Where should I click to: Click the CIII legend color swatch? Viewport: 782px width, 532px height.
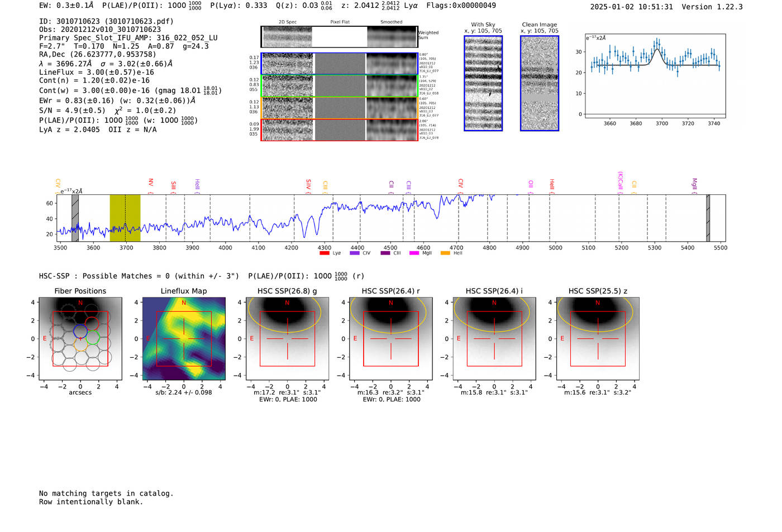click(x=385, y=253)
